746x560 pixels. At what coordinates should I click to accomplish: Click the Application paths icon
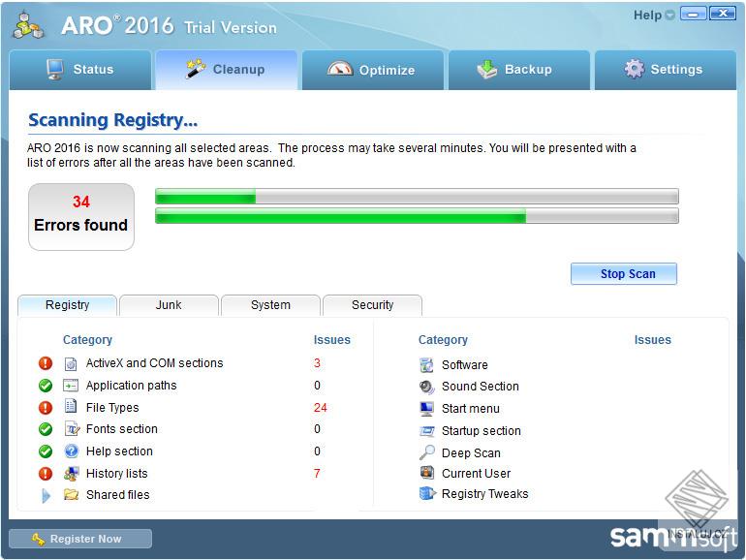pos(71,386)
